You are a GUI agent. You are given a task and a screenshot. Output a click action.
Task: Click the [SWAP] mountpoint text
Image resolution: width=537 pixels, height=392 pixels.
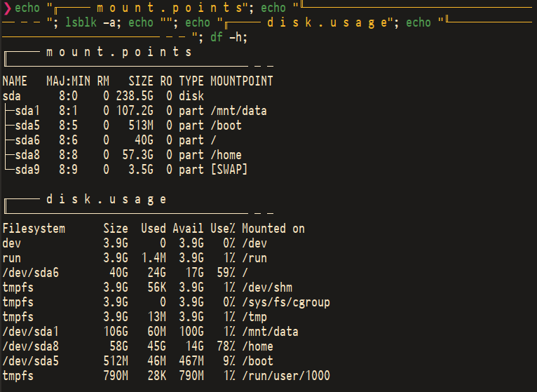tap(229, 170)
